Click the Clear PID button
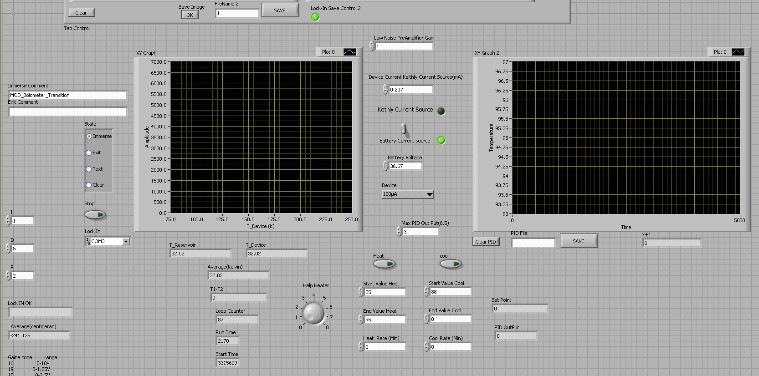Screen dimensions: 759x376 click(486, 241)
